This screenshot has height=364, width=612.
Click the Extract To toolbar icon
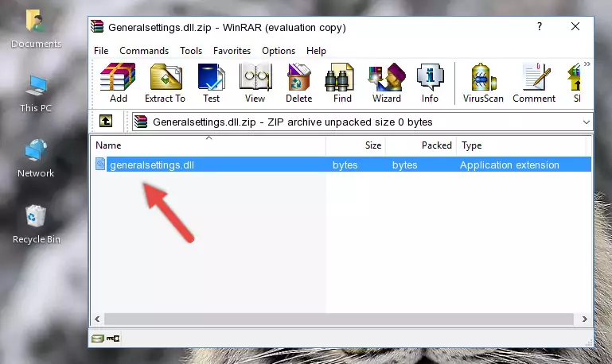[165, 83]
